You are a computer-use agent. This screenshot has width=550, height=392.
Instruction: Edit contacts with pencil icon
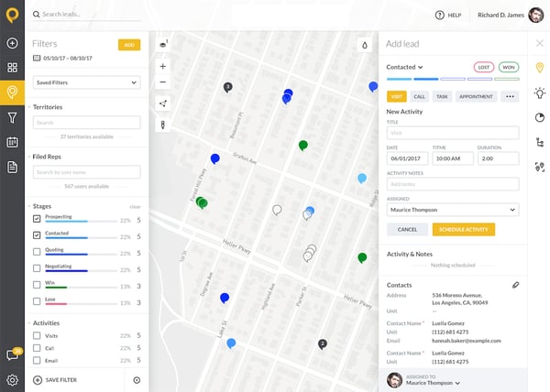[x=515, y=285]
